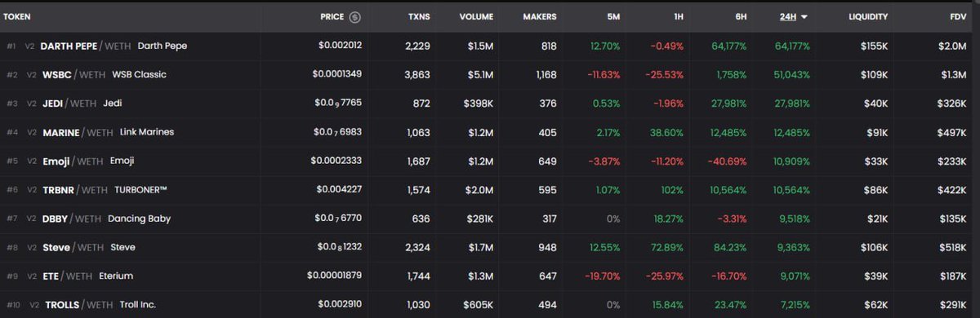Open WSBC / WETH pair
The image size is (980, 318).
click(75, 75)
